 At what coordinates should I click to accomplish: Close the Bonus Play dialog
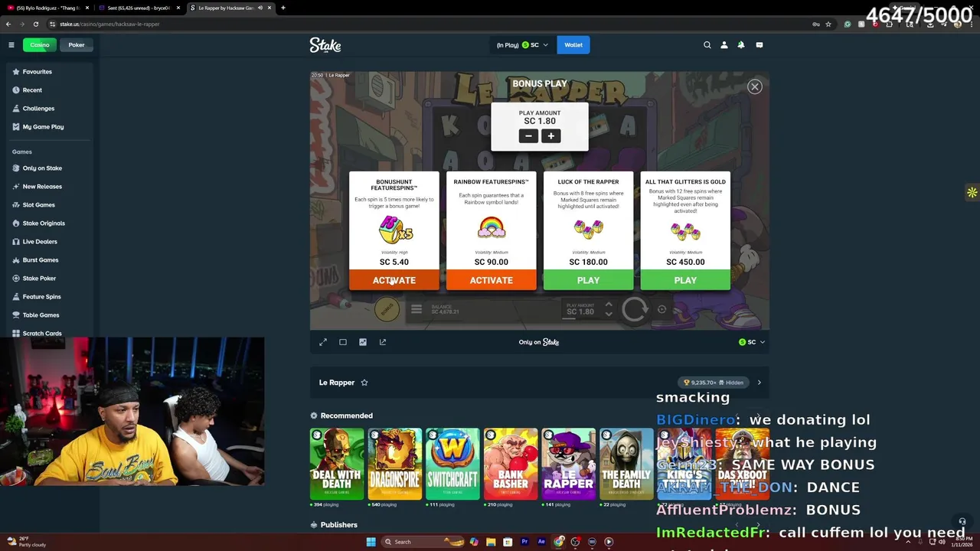(x=755, y=86)
